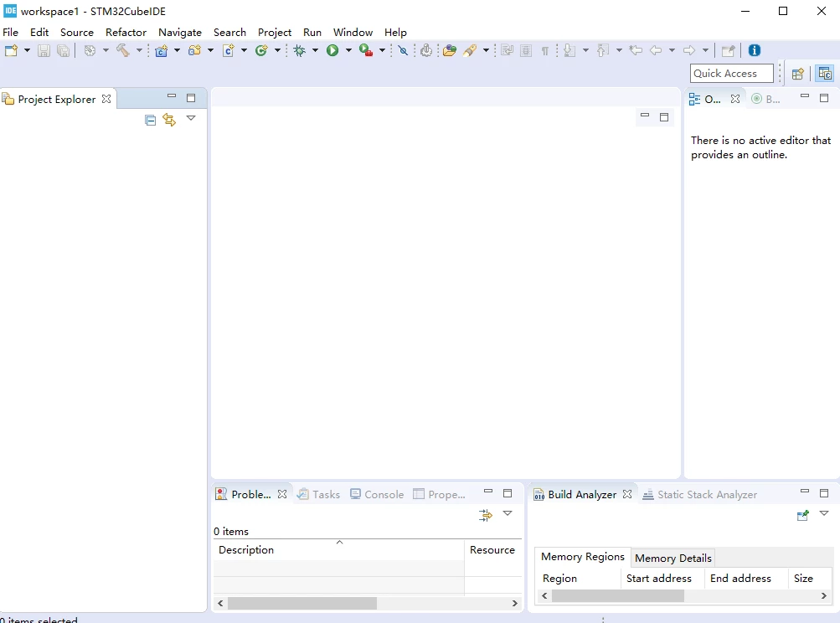Open dropdown next to New wizard icon
Viewport: 840px width, 623px height.
click(27, 50)
